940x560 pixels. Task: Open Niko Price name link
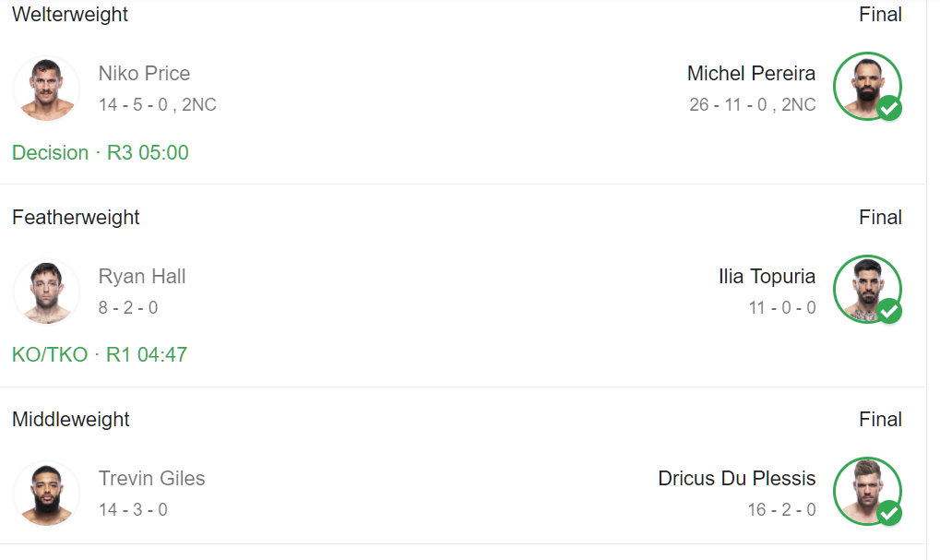point(144,74)
